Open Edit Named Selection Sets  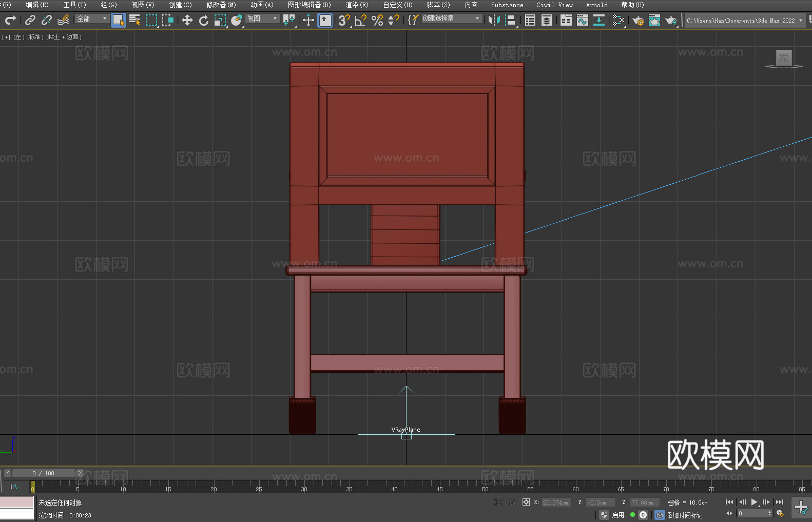coord(413,20)
